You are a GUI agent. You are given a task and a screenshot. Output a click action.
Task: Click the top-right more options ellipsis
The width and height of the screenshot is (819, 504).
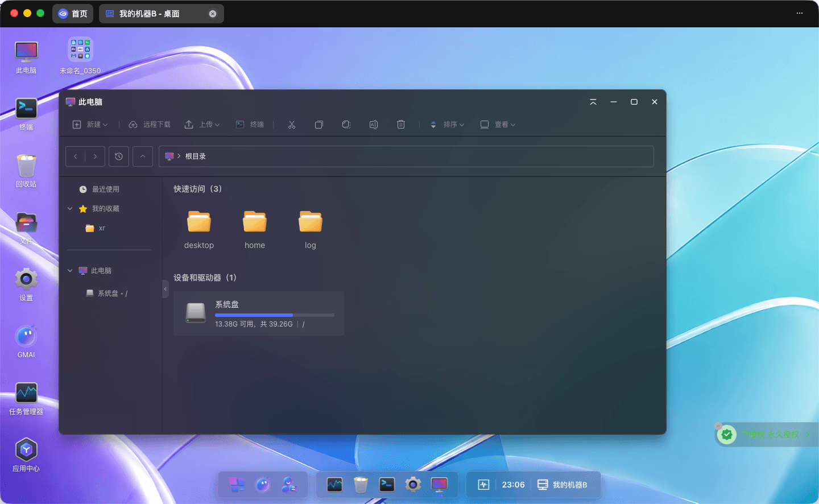pos(800,13)
